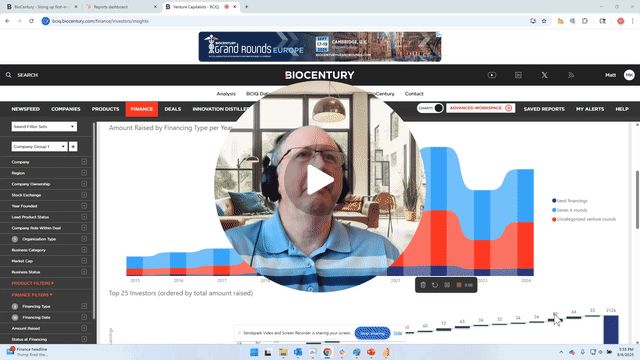
Task: Open the Company Group 1 dropdown
Action: [39, 146]
